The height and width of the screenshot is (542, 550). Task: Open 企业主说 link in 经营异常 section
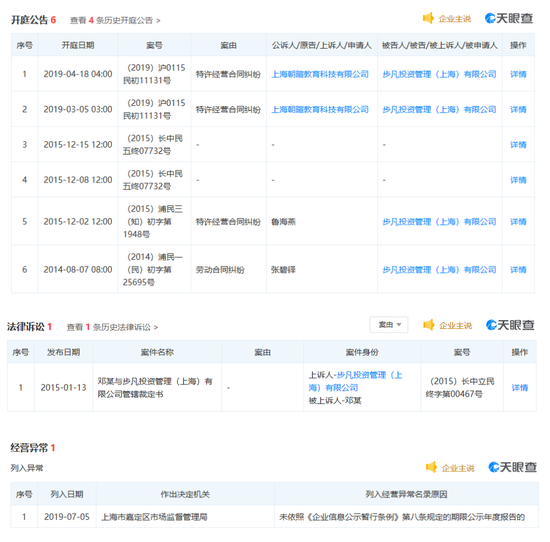(458, 468)
